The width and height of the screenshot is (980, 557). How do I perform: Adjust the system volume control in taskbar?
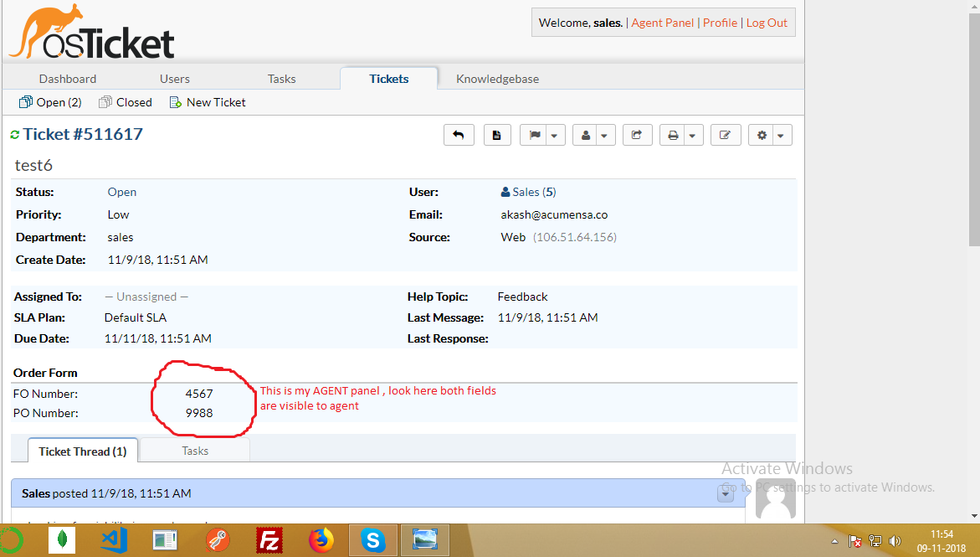(x=895, y=540)
